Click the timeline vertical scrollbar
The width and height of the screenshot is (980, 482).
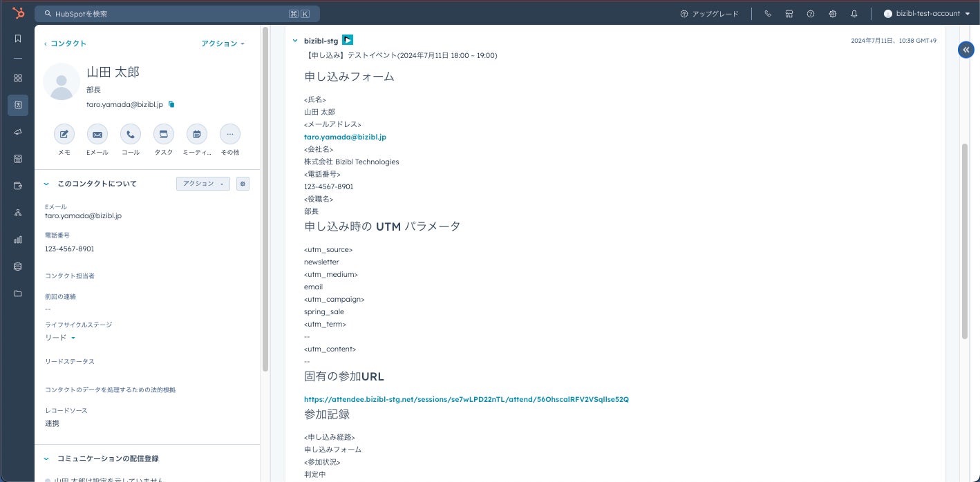click(965, 242)
